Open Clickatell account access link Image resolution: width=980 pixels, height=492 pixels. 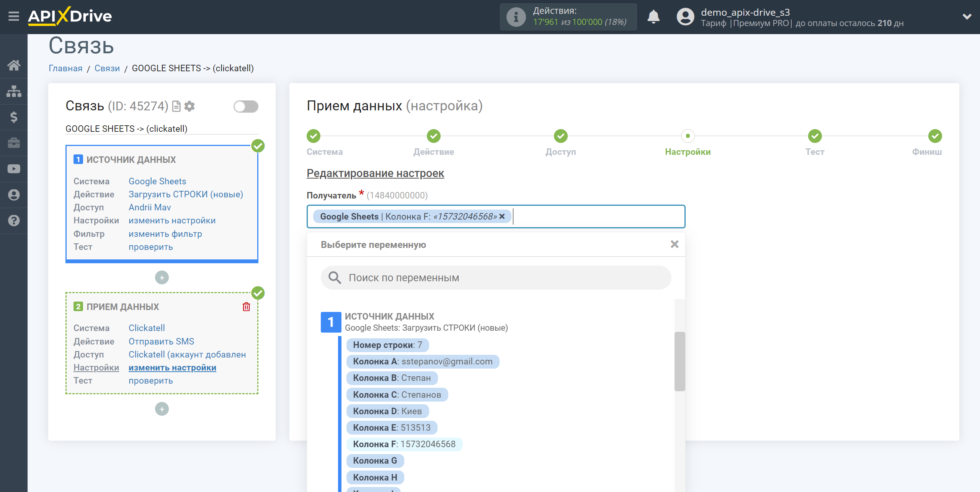pos(187,354)
